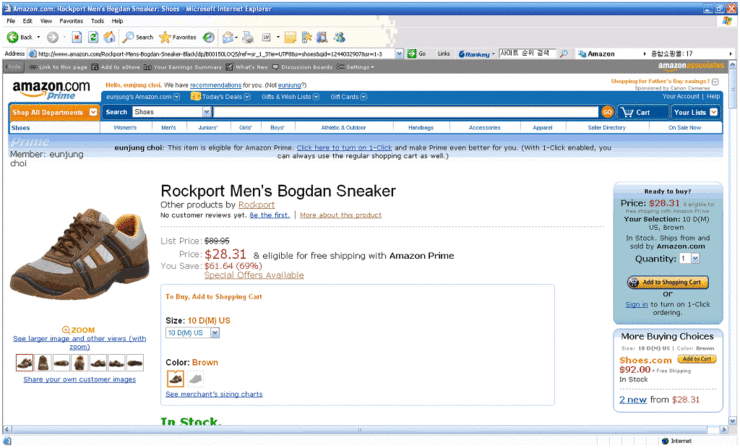Click the Messenger people toolbar icon
This screenshot has height=448, width=740.
coord(339,37)
